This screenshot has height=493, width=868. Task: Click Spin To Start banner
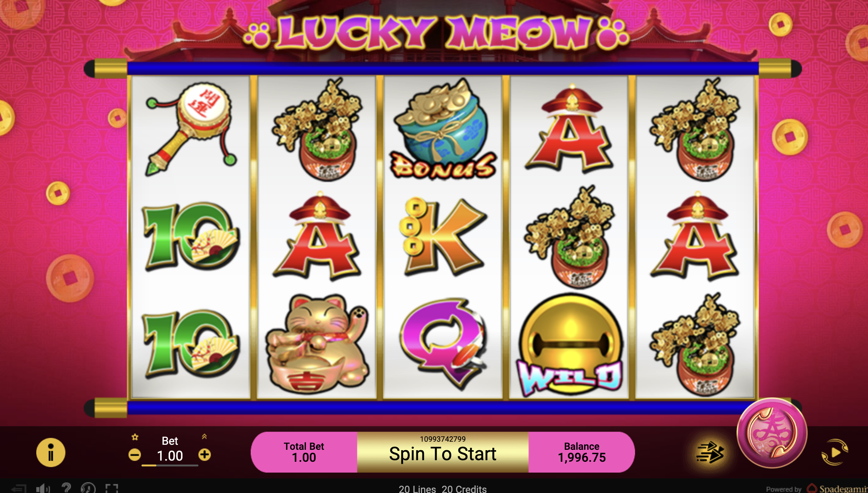click(x=442, y=452)
